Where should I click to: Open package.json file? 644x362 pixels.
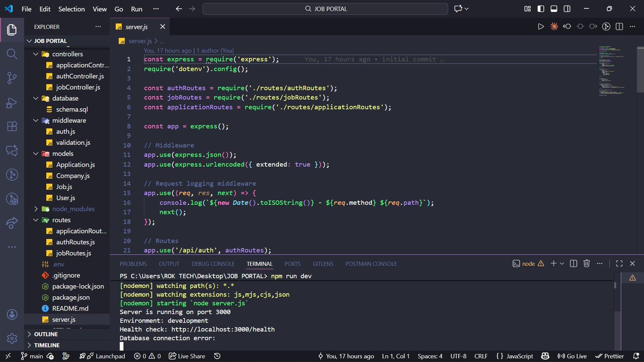coord(71,297)
